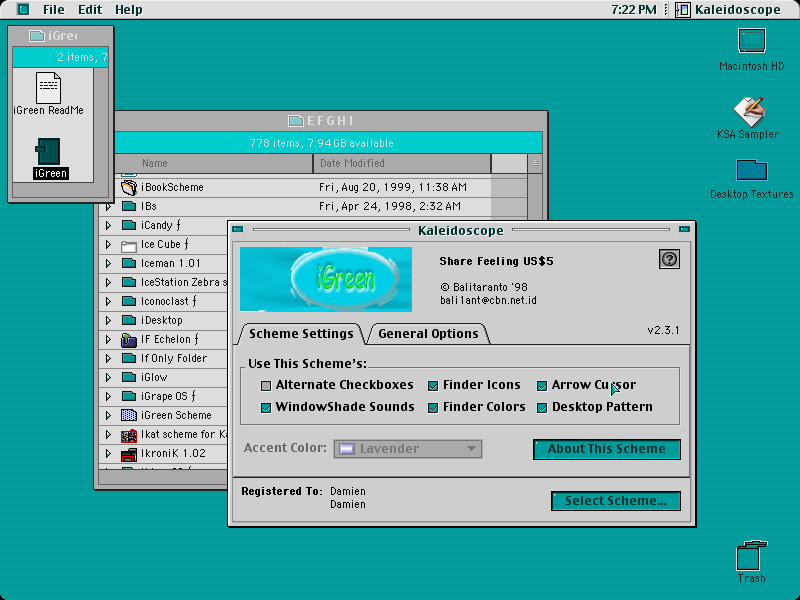Select the iDesktop folder icon

(x=129, y=320)
